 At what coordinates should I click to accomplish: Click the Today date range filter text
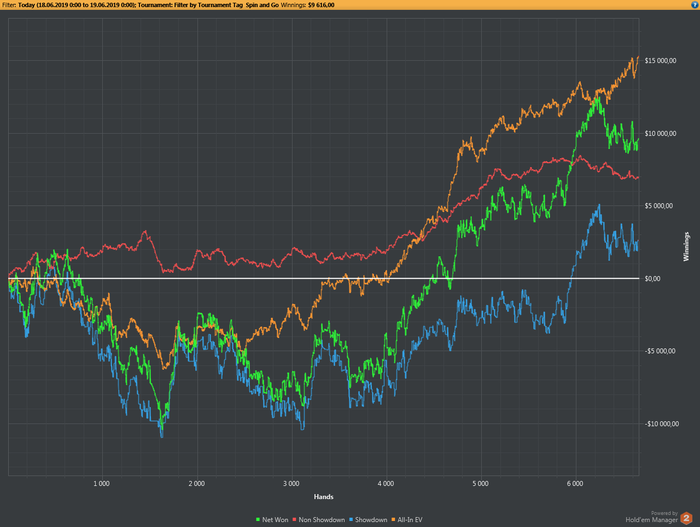(x=77, y=5)
